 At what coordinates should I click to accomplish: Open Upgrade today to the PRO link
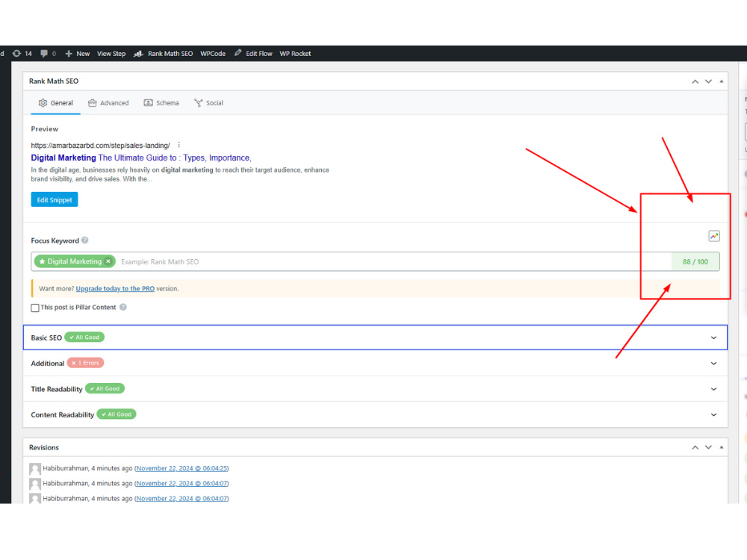point(115,288)
